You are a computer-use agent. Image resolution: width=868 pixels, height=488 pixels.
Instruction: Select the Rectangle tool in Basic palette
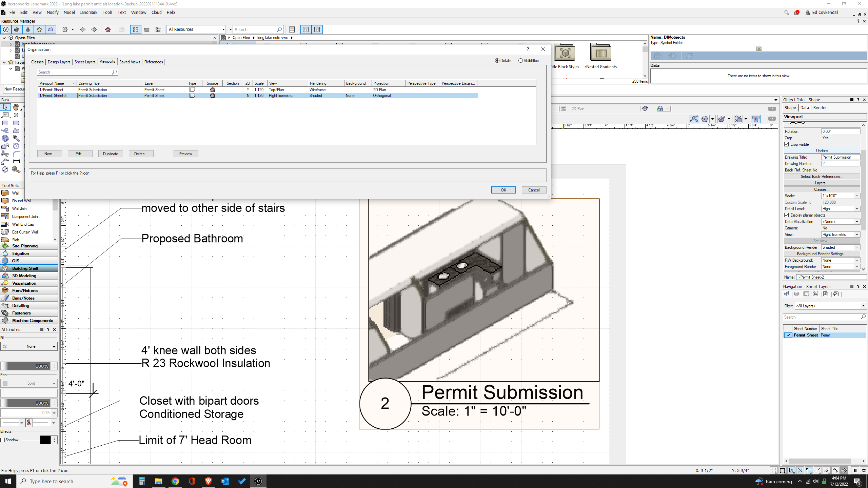click(5, 123)
